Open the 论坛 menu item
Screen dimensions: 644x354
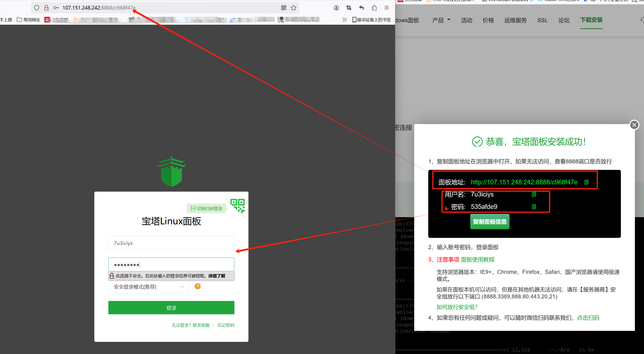[x=564, y=20]
